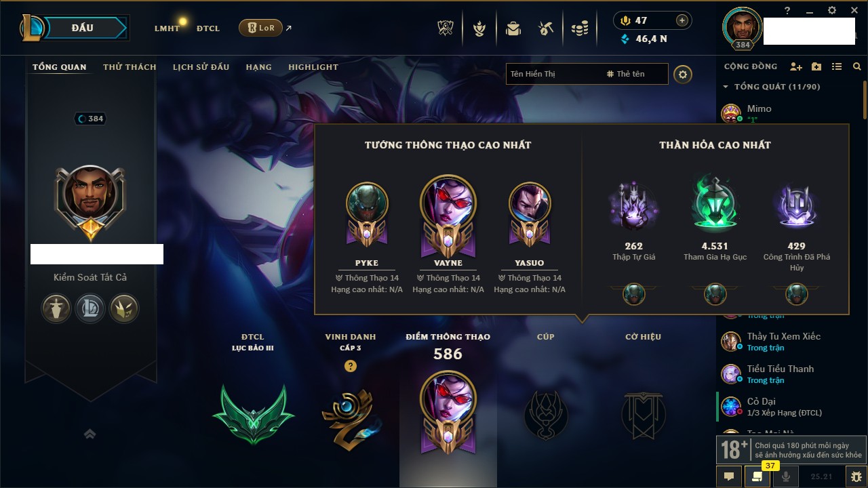868x488 pixels.
Task: Click the new folder icon in social panel
Action: point(816,66)
